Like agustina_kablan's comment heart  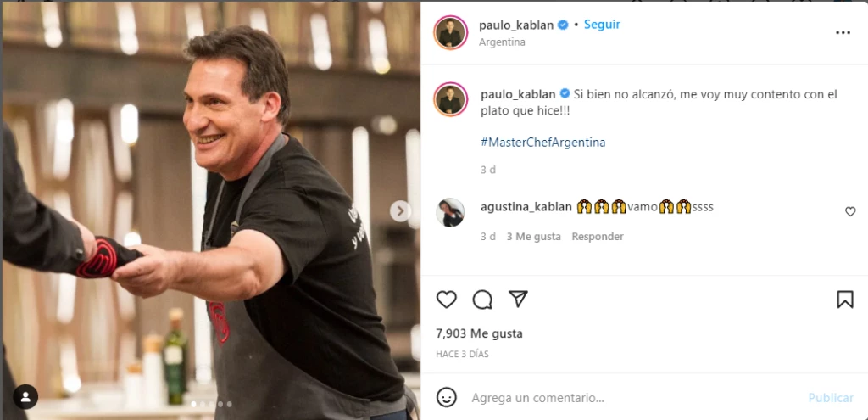[850, 211]
